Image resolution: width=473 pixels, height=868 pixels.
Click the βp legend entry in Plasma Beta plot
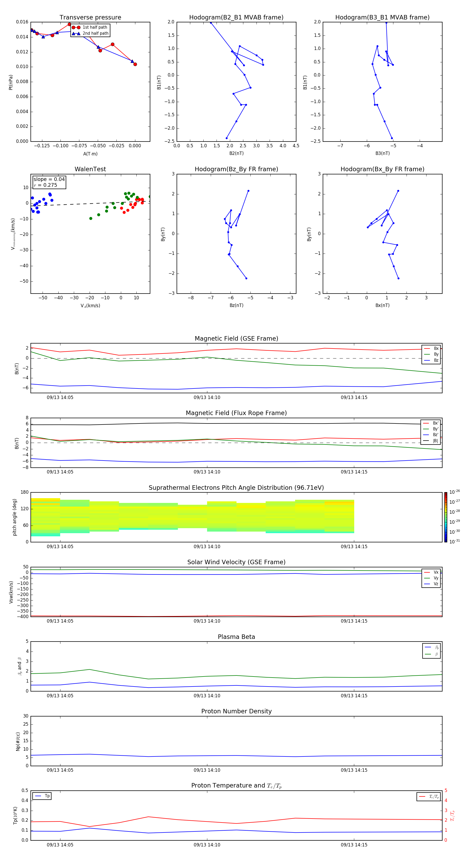[x=431, y=647]
